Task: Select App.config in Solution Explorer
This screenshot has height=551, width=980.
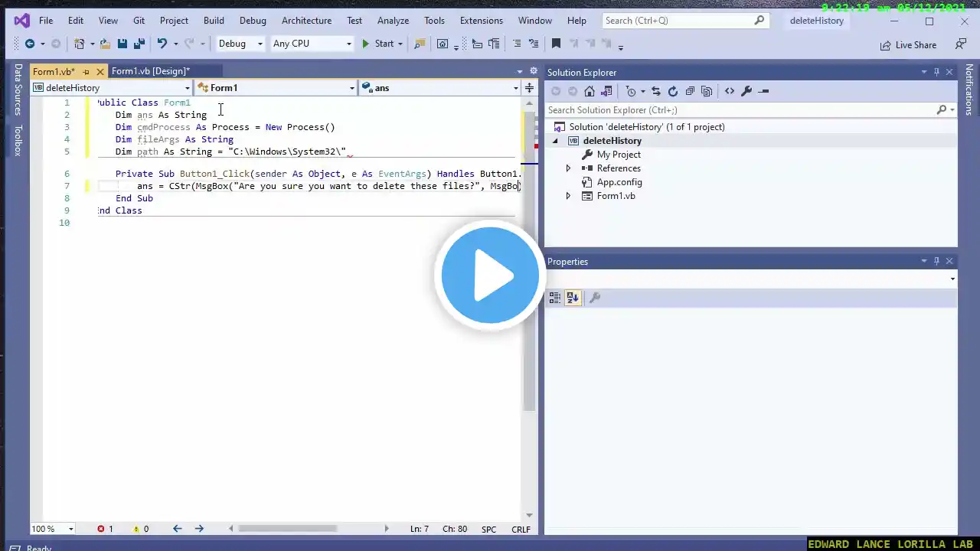Action: [619, 182]
